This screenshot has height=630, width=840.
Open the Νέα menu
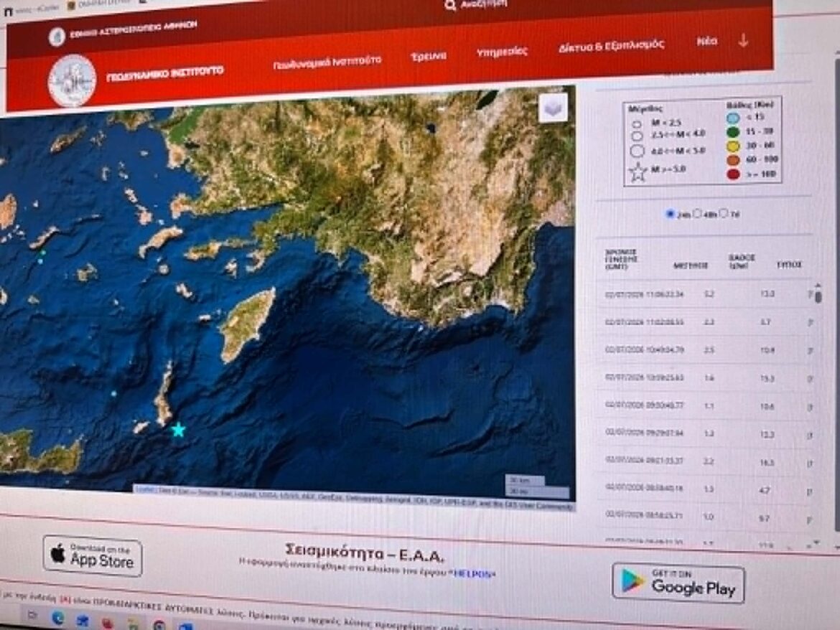706,41
